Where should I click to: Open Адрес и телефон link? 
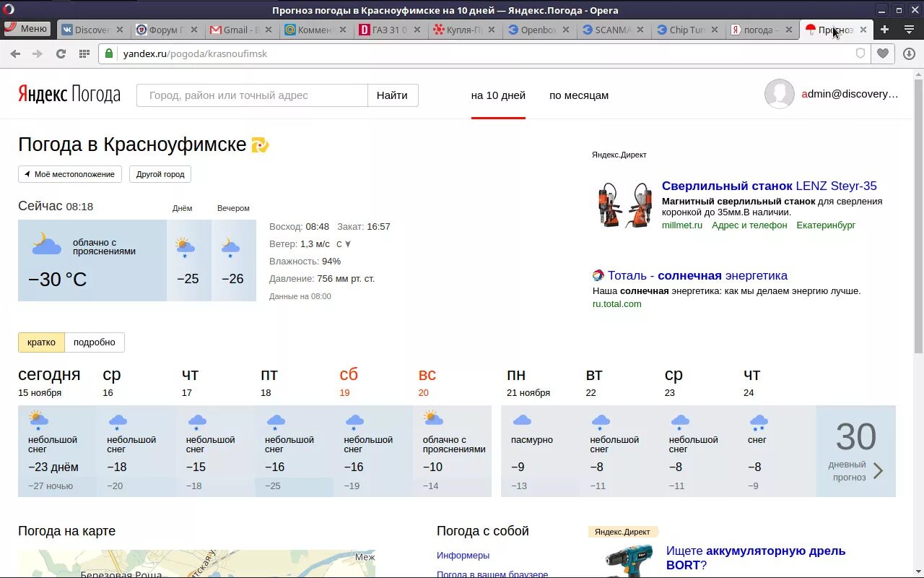point(749,225)
